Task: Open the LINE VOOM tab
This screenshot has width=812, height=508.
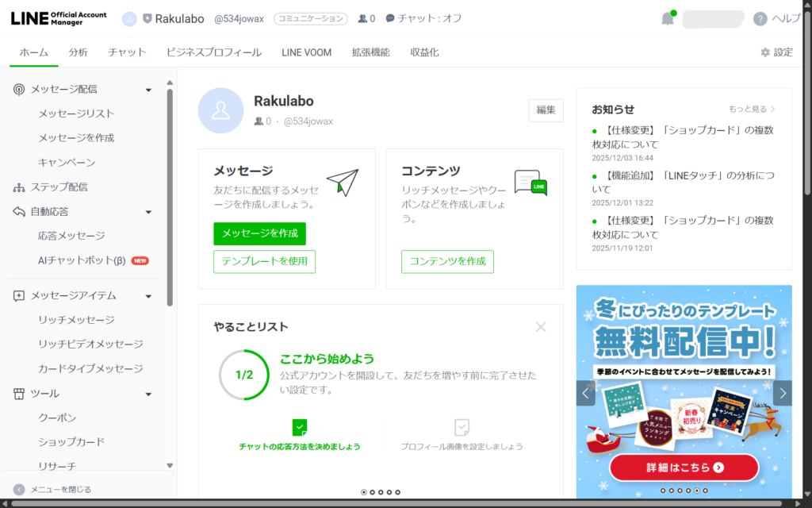Action: point(306,52)
